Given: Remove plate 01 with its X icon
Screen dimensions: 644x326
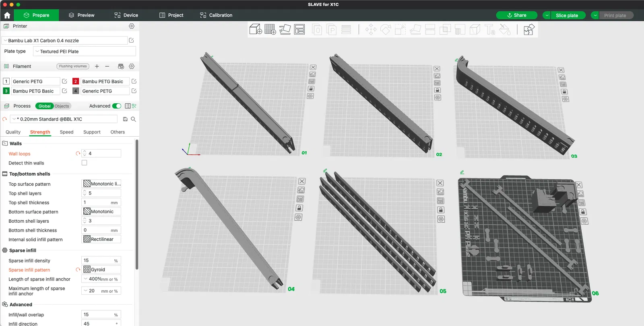Looking at the screenshot, I should tap(313, 67).
